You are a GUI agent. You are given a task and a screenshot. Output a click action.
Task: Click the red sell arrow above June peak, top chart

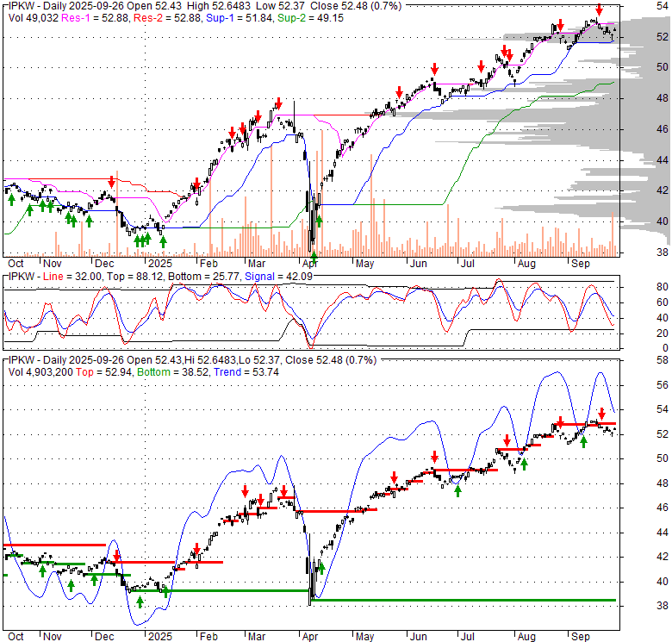pos(434,69)
